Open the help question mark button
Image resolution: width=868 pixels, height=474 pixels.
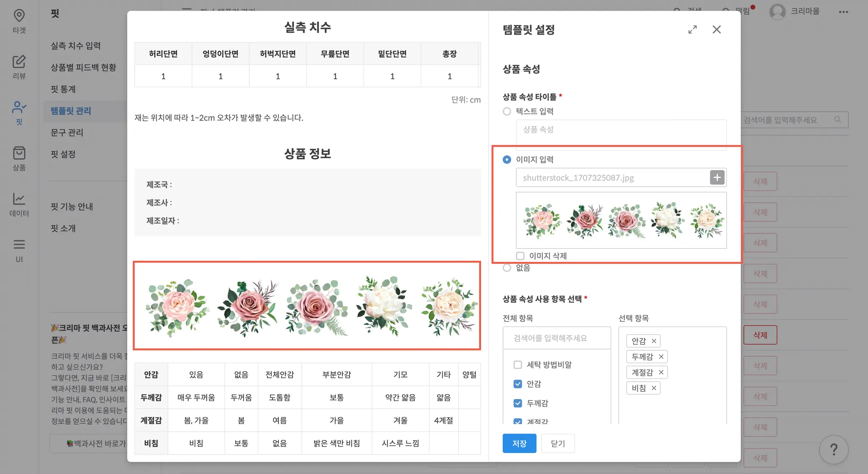833,449
